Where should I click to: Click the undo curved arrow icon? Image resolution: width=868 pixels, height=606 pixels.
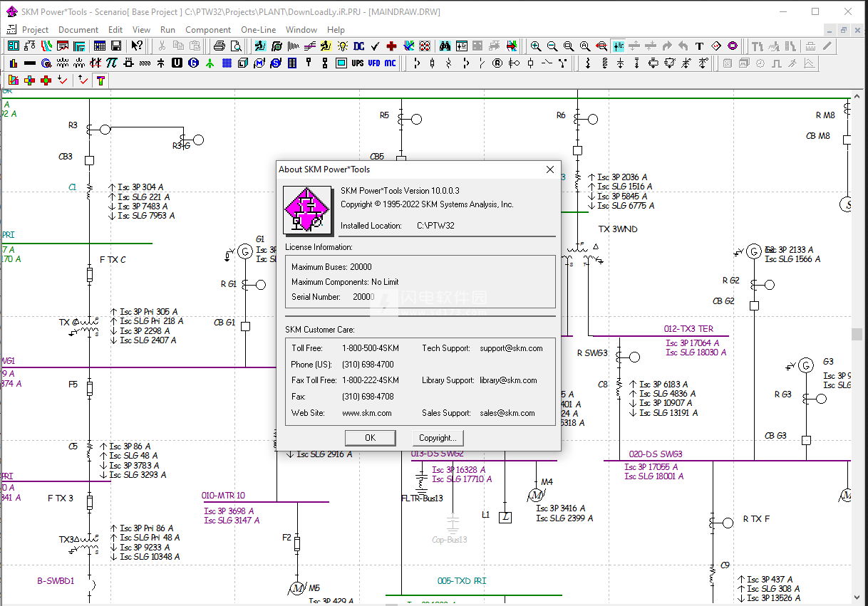point(683,46)
